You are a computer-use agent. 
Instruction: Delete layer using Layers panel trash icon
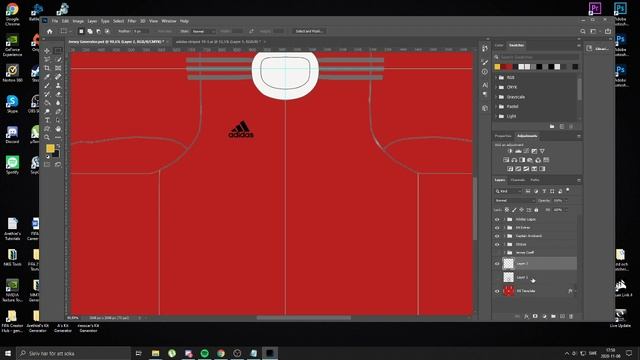coord(571,316)
